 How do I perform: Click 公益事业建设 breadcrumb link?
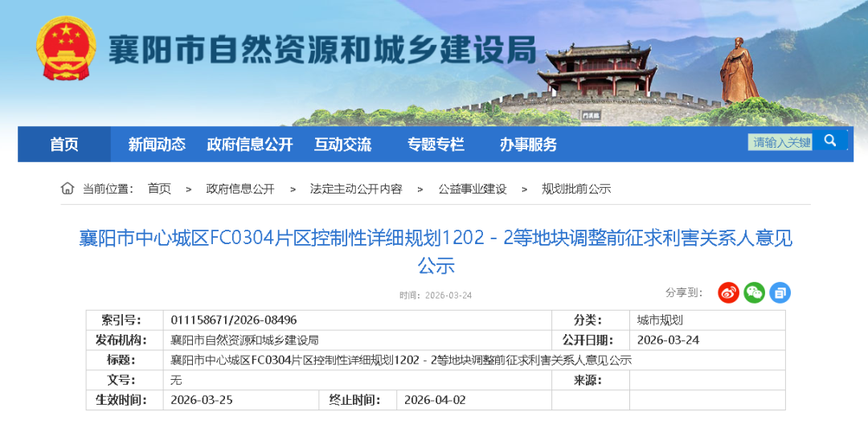point(473,189)
